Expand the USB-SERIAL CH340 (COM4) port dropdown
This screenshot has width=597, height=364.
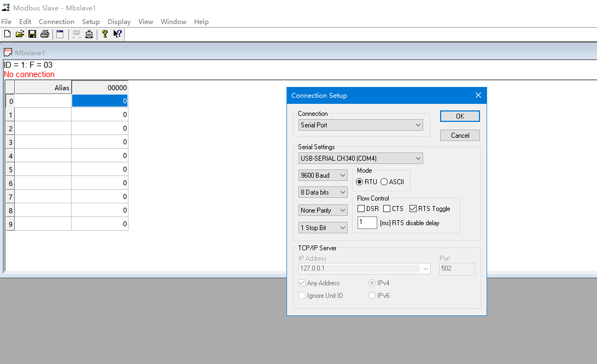point(361,158)
